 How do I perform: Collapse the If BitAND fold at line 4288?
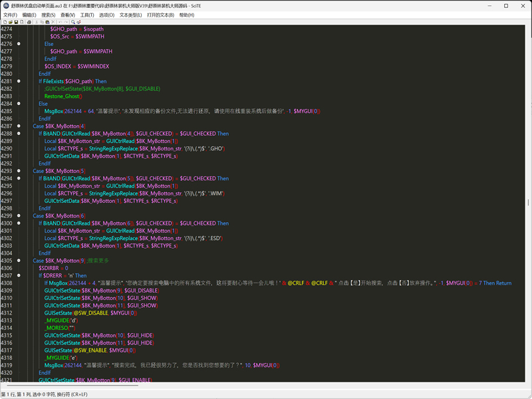tap(19, 134)
